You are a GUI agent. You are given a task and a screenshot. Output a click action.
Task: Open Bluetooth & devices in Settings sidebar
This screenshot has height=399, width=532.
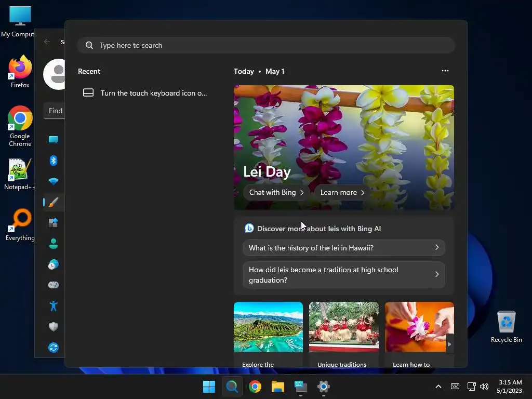tap(54, 161)
